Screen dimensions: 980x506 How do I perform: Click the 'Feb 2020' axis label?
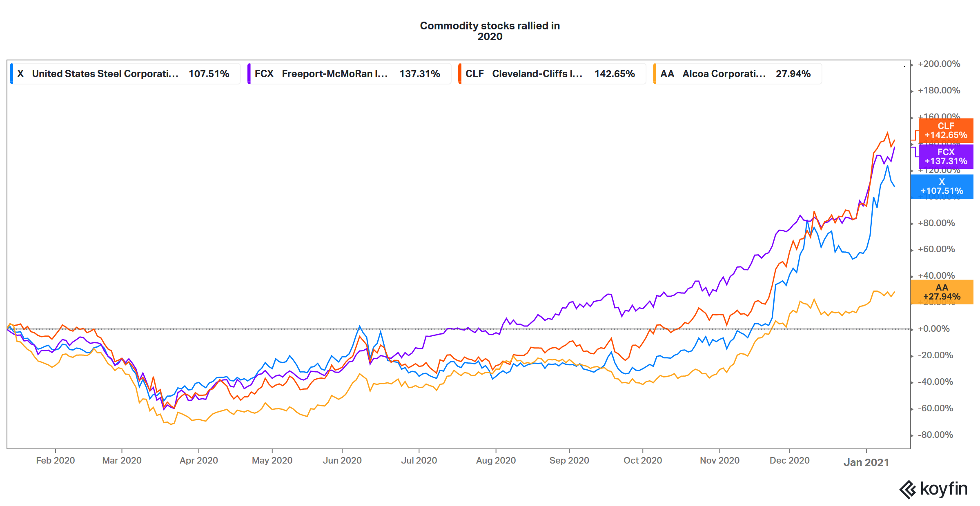(x=56, y=460)
